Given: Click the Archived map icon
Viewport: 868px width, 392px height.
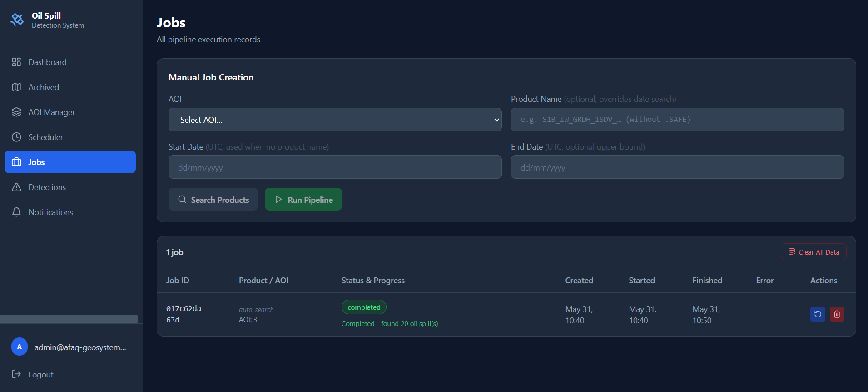Looking at the screenshot, I should pos(16,87).
